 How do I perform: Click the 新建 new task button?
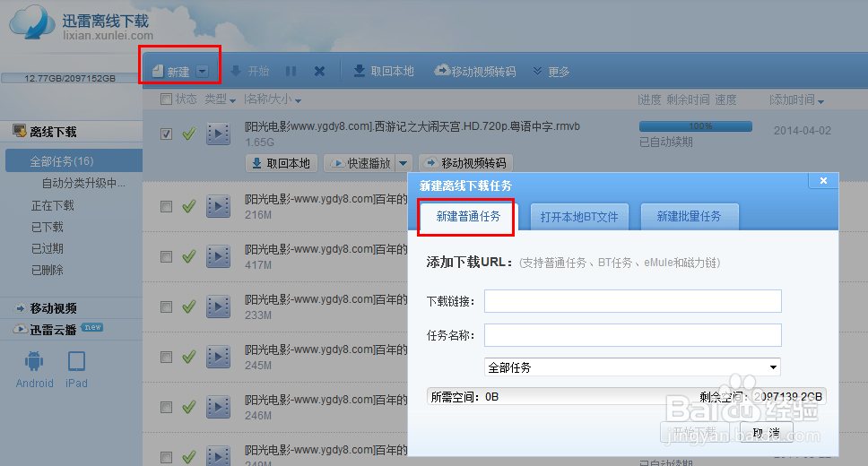point(171,72)
